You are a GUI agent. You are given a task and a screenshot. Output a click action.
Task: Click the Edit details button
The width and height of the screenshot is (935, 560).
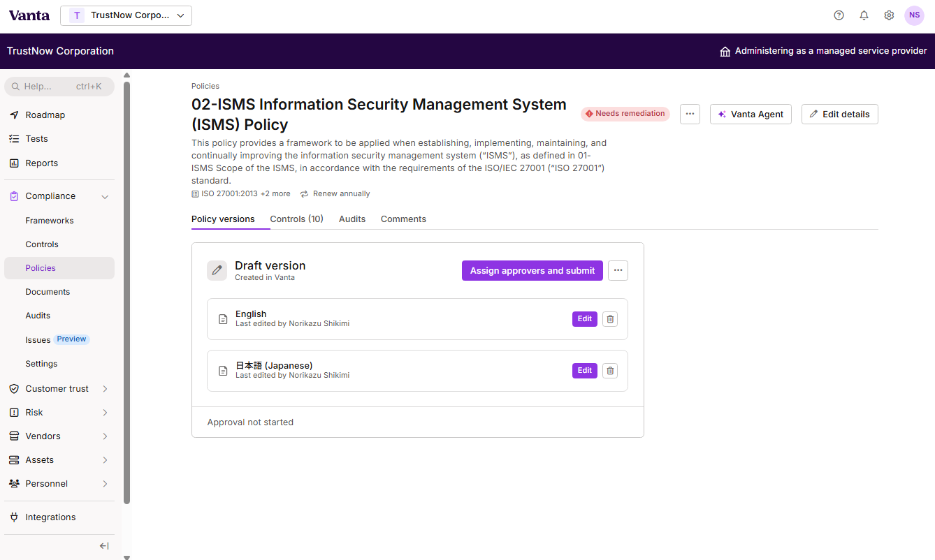point(839,115)
